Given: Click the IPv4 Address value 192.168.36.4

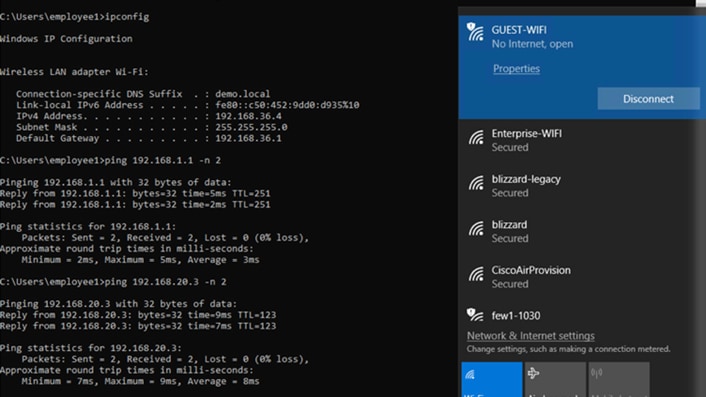Looking at the screenshot, I should (x=248, y=116).
